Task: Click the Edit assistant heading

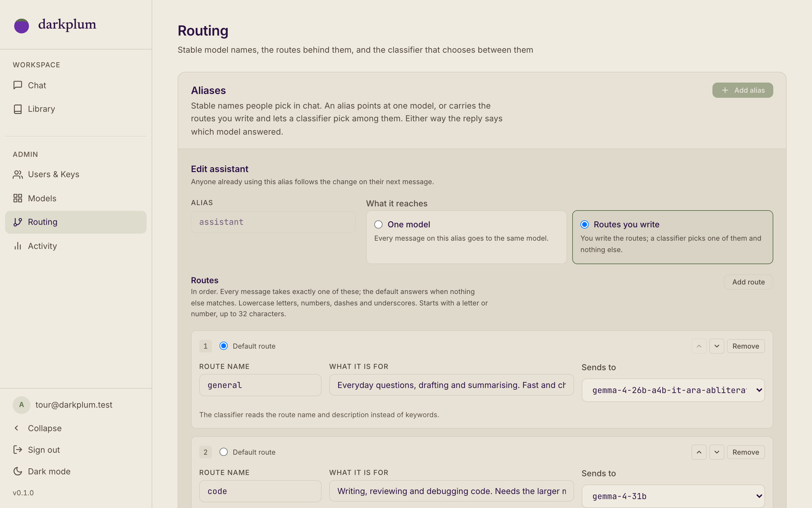Action: [x=219, y=169]
